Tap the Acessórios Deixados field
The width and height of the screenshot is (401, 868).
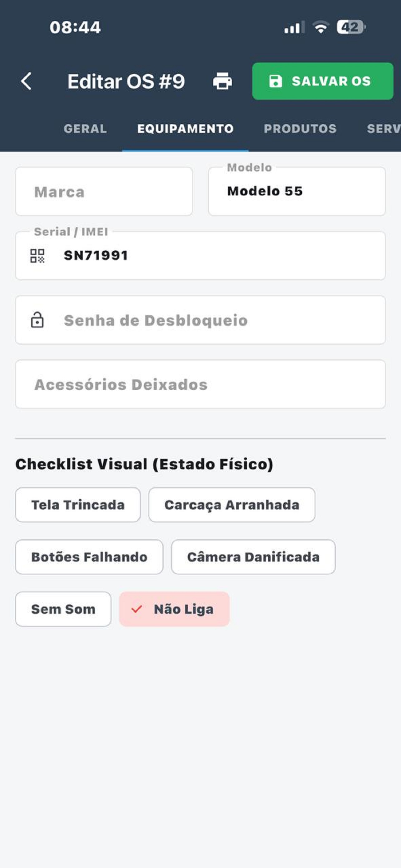(200, 384)
